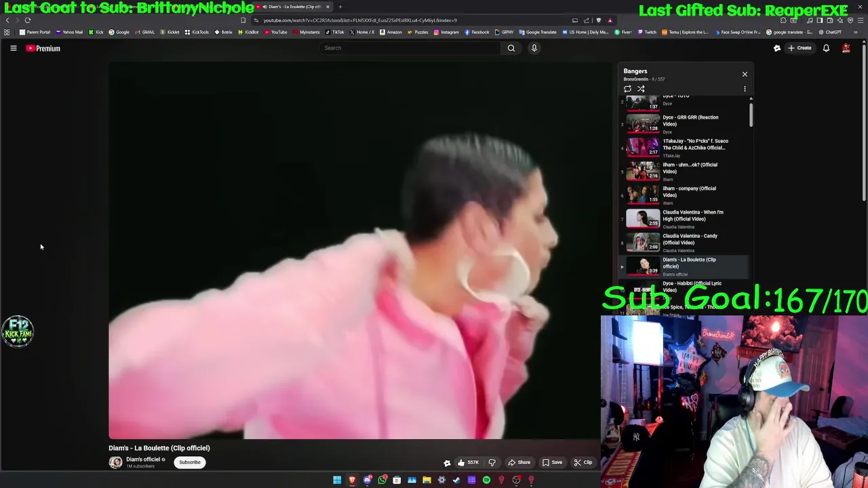Open Steam from the taskbar

click(x=456, y=480)
